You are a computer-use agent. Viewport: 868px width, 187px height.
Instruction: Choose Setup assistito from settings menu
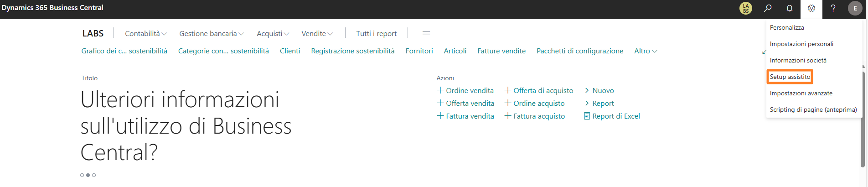(790, 77)
